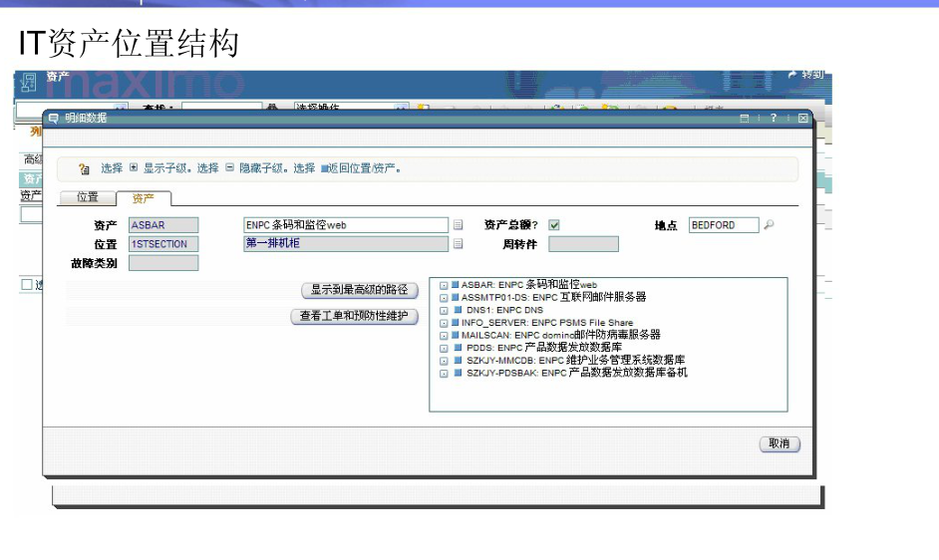Open long description icon beside location description
The width and height of the screenshot is (939, 560).
(x=459, y=243)
